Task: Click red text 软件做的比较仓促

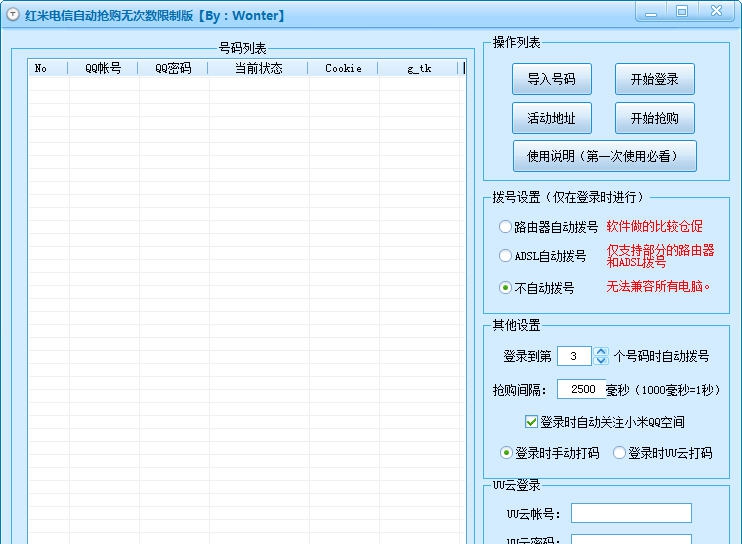Action: click(x=654, y=226)
